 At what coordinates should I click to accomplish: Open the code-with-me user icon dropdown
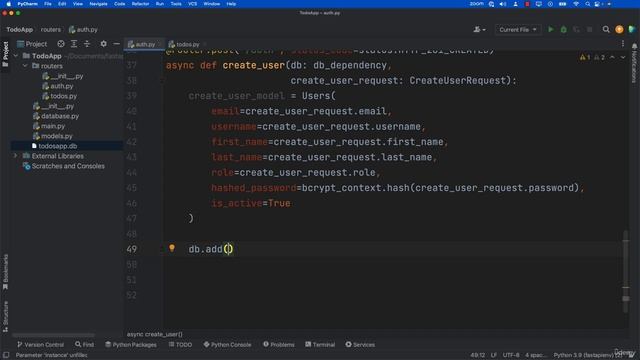pyautogui.click(x=479, y=29)
